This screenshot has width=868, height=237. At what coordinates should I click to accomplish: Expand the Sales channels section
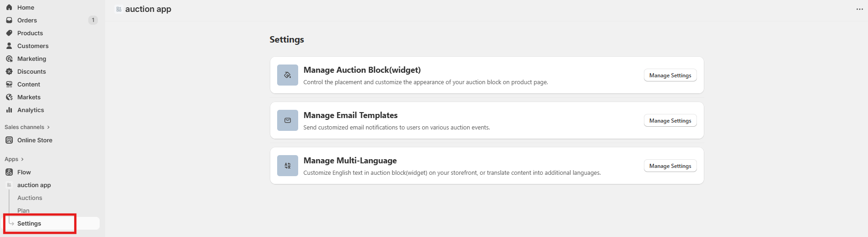(48, 127)
